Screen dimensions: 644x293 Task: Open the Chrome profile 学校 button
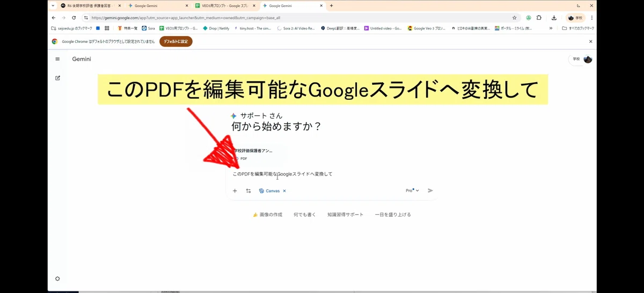click(576, 18)
